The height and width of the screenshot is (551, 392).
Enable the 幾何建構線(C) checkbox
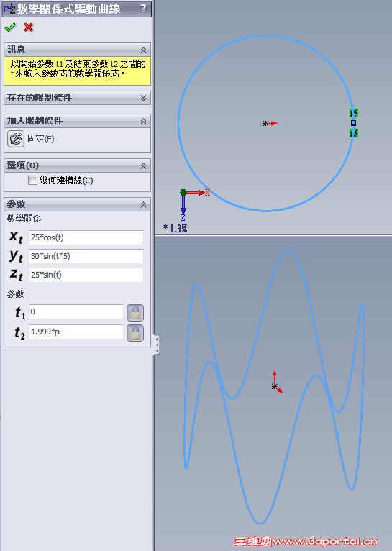(x=32, y=181)
